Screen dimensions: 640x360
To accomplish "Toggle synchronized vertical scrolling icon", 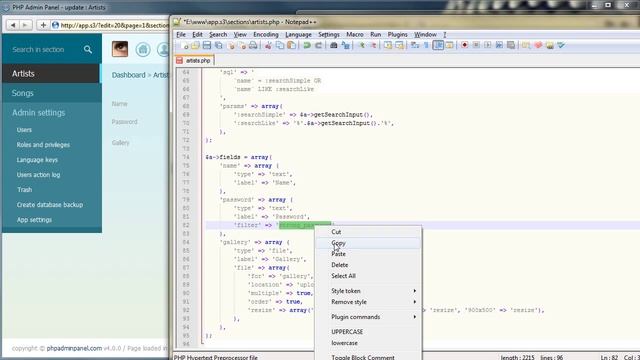I will [388, 45].
